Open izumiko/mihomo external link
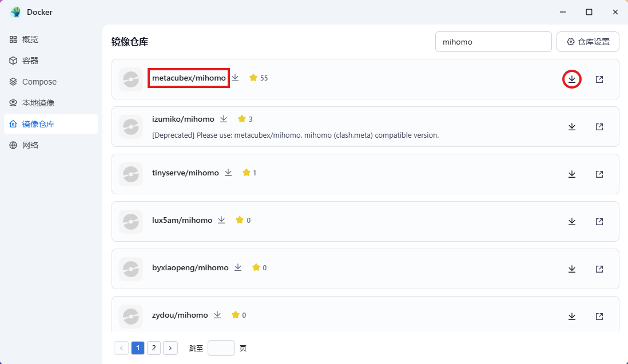628x364 pixels. pos(599,127)
